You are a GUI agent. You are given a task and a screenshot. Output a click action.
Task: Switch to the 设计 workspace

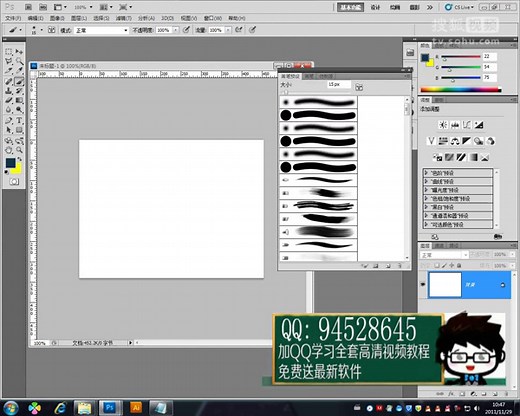point(375,7)
